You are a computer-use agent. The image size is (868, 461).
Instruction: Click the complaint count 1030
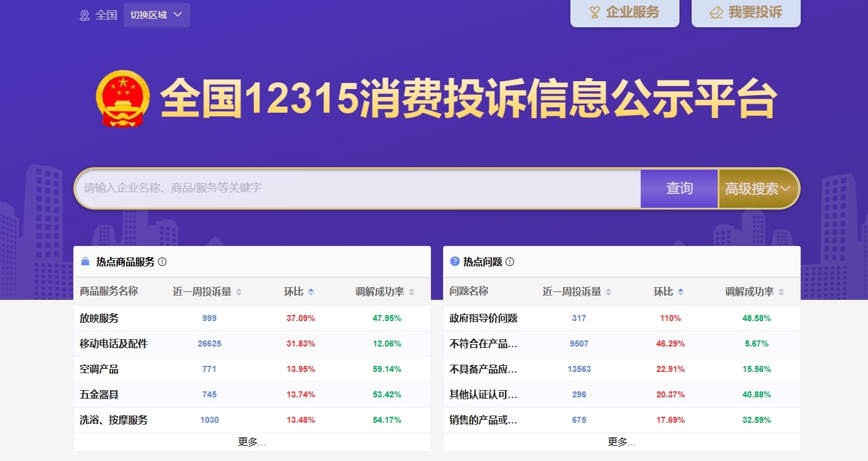click(x=210, y=420)
